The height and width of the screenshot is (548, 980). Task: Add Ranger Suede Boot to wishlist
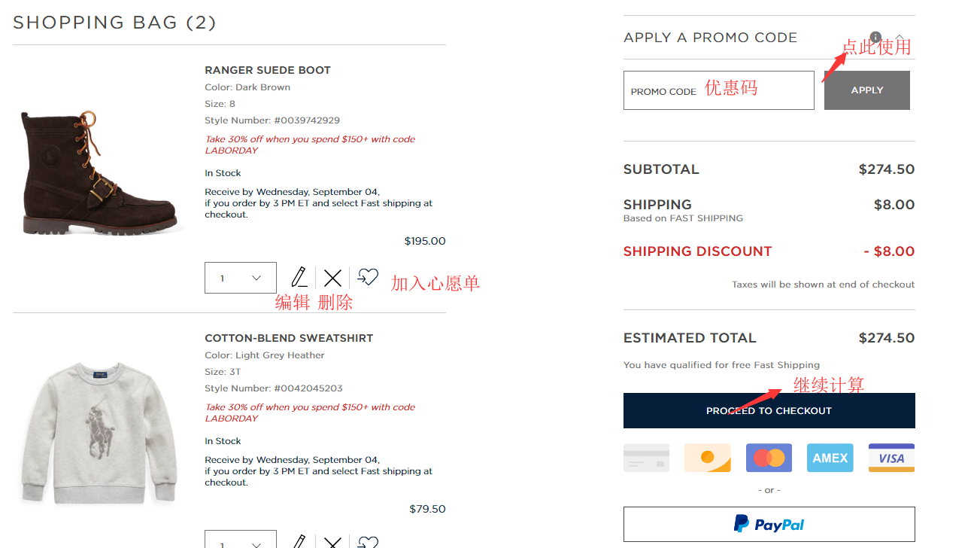click(x=368, y=277)
